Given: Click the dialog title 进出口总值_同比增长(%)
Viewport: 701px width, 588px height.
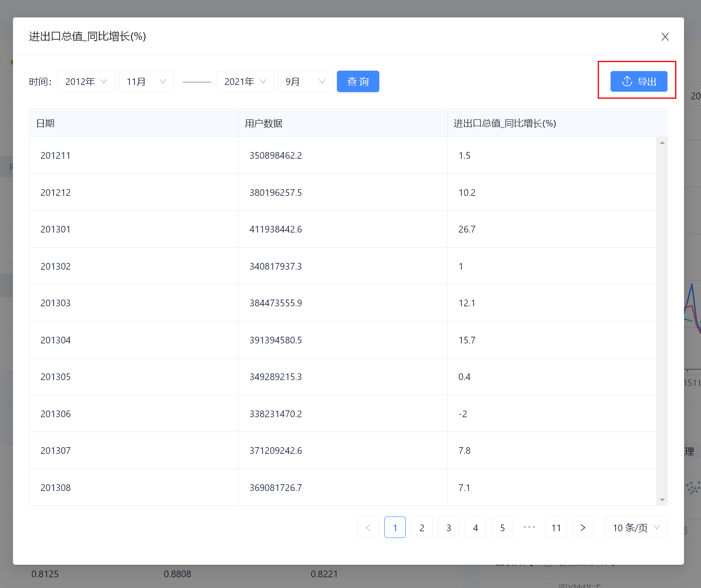Looking at the screenshot, I should click(x=88, y=36).
